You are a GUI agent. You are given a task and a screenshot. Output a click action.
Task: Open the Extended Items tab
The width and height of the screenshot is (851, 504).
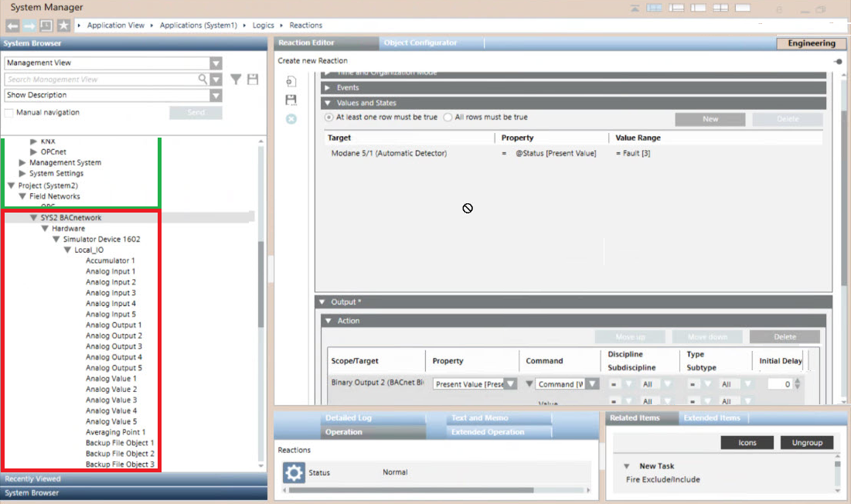click(x=711, y=418)
